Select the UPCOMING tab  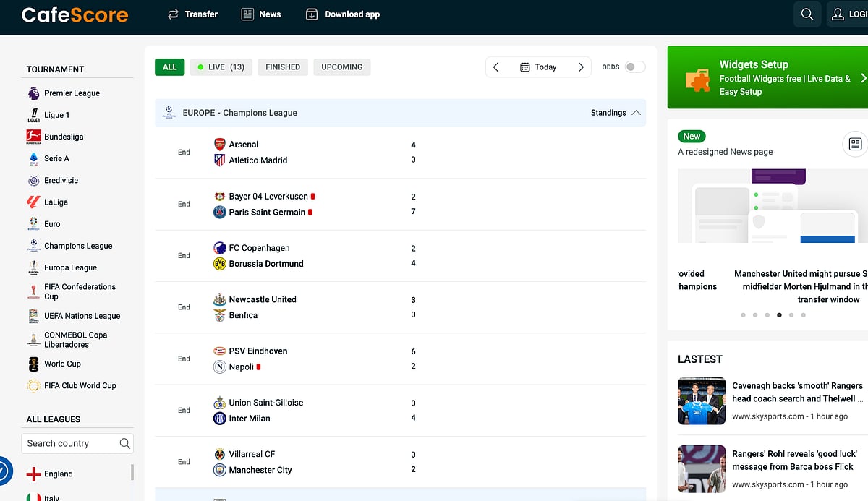coord(342,67)
